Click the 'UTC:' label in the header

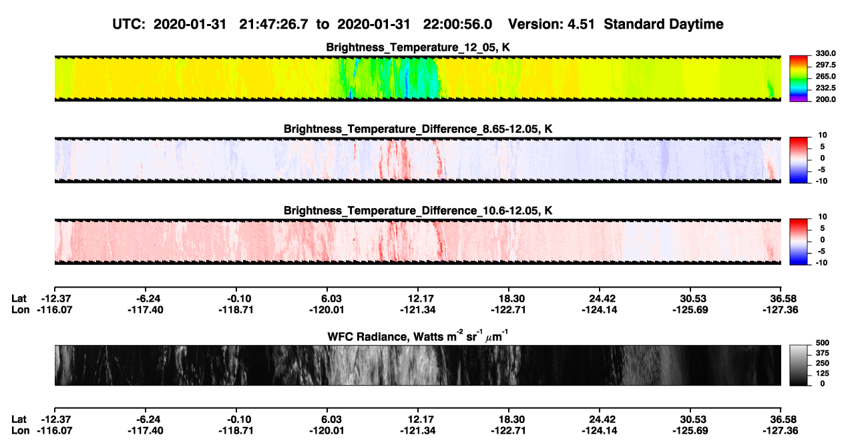(129, 24)
